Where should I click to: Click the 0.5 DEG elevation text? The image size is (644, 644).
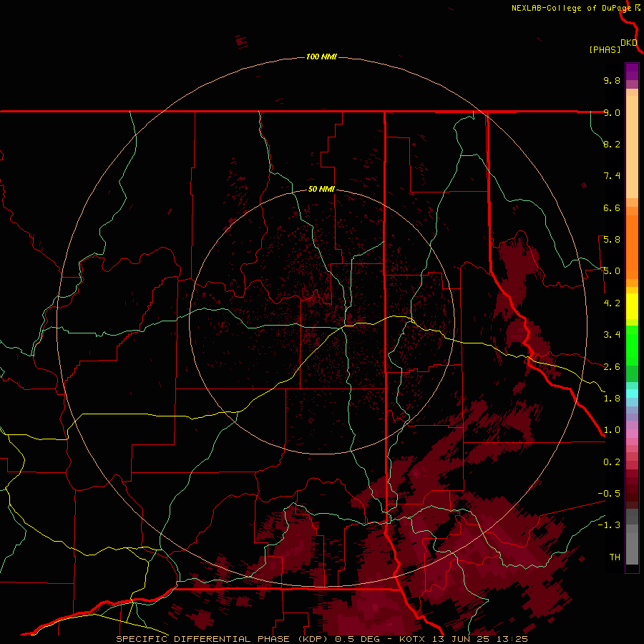coord(358,639)
